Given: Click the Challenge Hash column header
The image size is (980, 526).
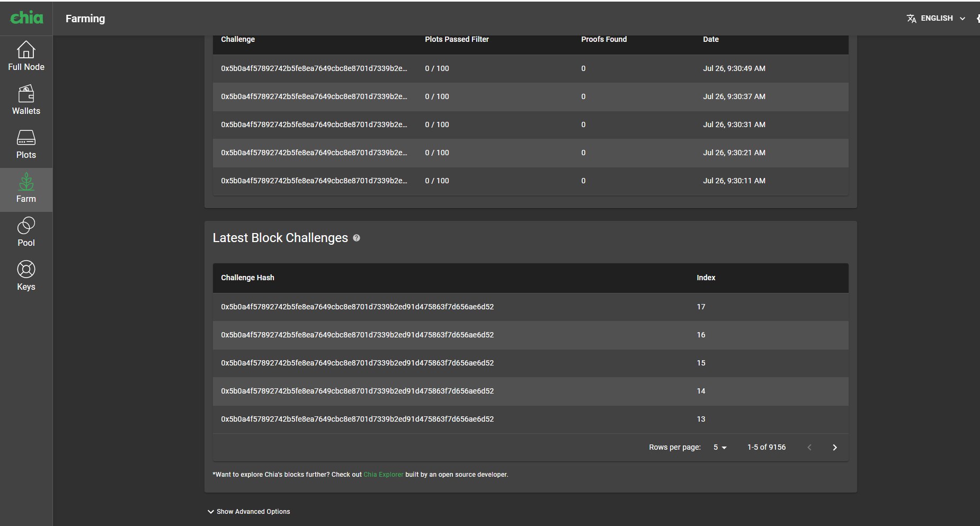Looking at the screenshot, I should (247, 278).
